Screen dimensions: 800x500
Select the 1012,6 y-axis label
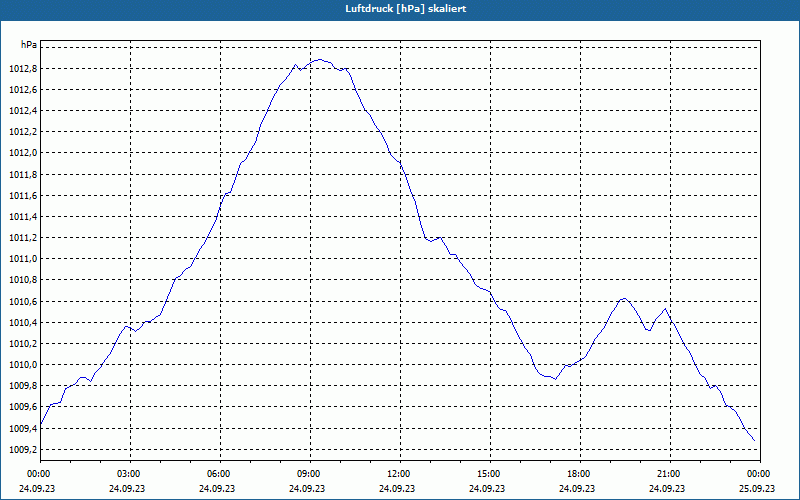tap(23, 90)
